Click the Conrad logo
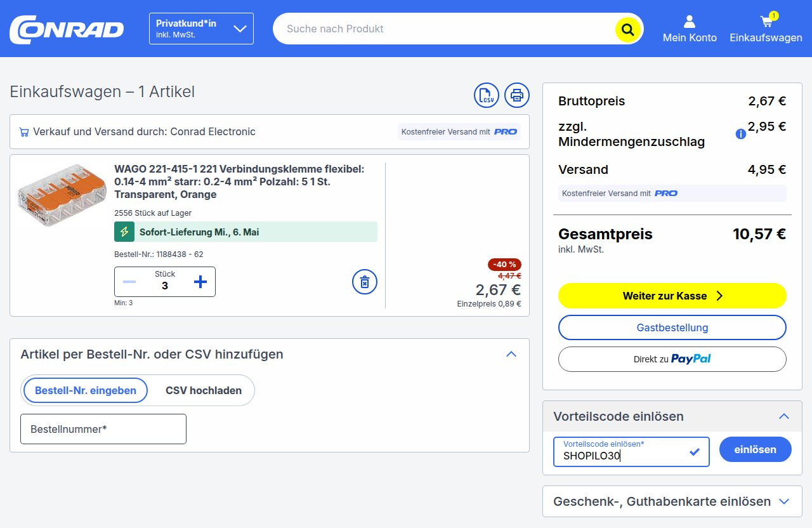This screenshot has height=528, width=812. pyautogui.click(x=67, y=29)
